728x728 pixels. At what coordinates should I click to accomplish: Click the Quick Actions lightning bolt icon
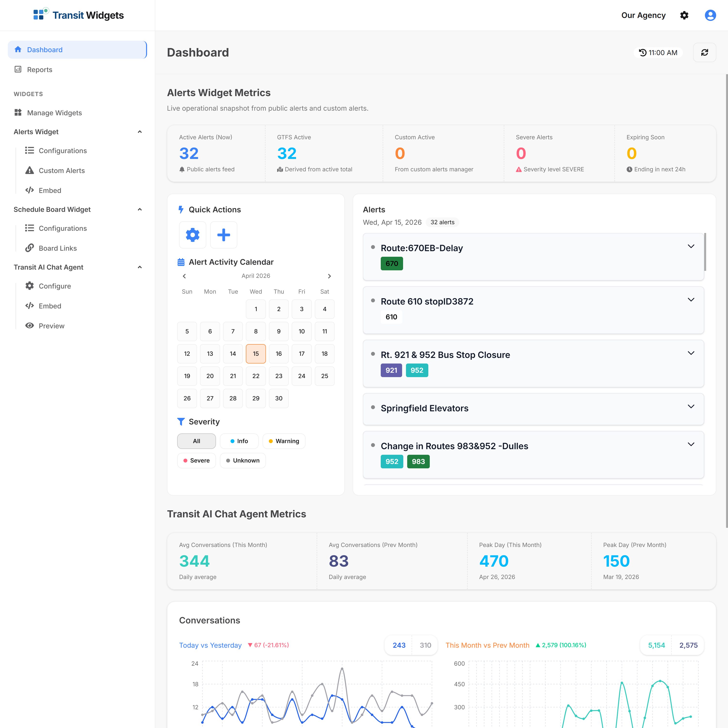click(x=181, y=209)
